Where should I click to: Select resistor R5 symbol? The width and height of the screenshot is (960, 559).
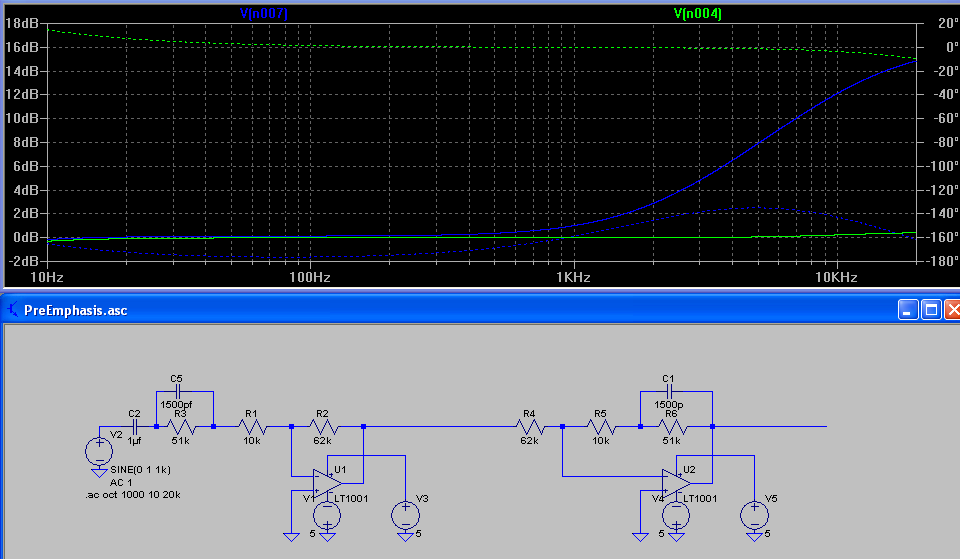pyautogui.click(x=601, y=426)
